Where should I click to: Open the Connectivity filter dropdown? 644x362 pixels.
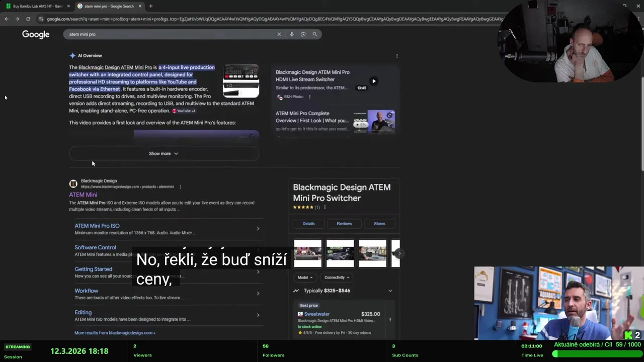337,278
